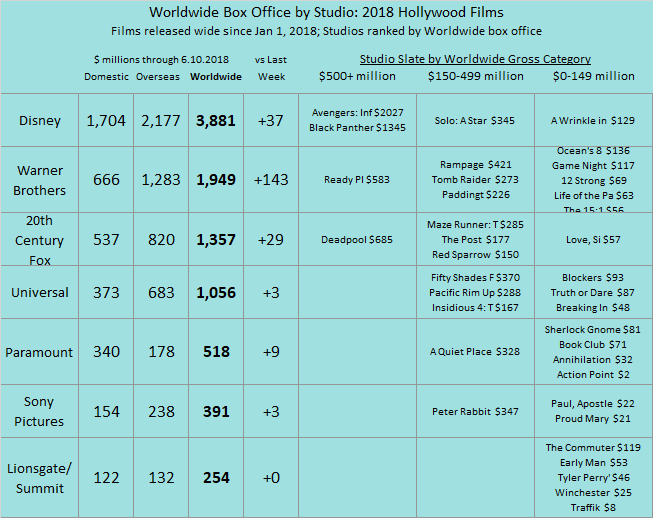Screen dimensions: 653x518
Task: Select Disney's overseas value 2,177
Action: tap(161, 121)
